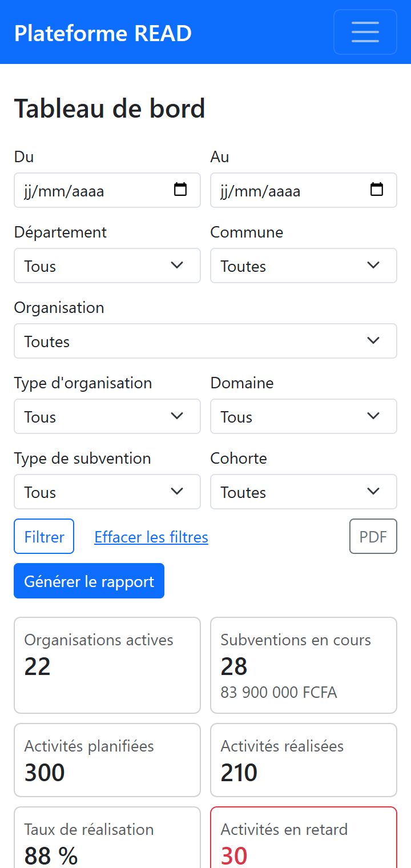Screen dimensions: 411x868
Task: Click the Cohorte field label
Action: [x=239, y=458]
